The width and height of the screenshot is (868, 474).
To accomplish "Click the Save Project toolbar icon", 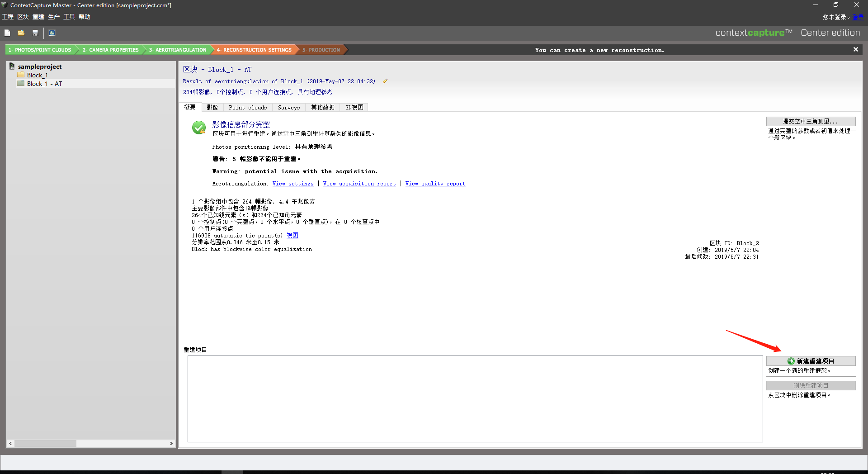I will (x=35, y=33).
